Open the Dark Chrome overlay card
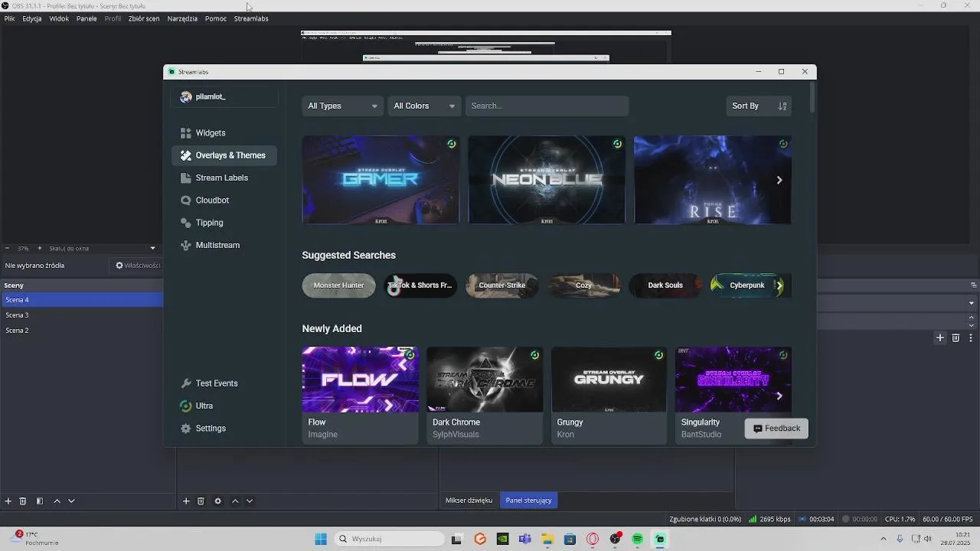The height and width of the screenshot is (551, 980). coord(485,396)
